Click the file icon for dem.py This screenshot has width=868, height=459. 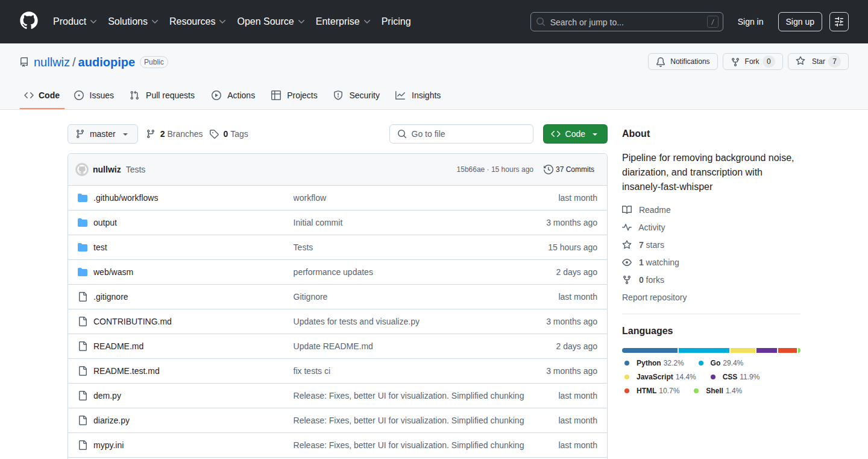[83, 396]
